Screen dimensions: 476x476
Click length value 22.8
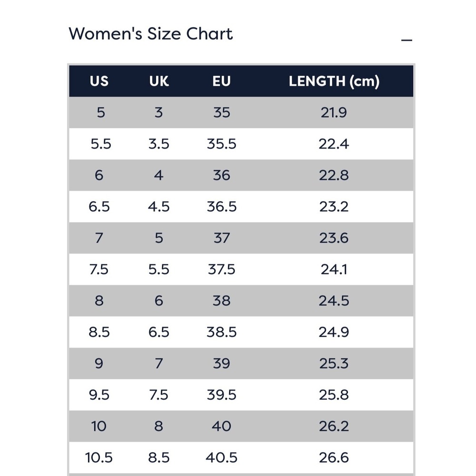(334, 176)
